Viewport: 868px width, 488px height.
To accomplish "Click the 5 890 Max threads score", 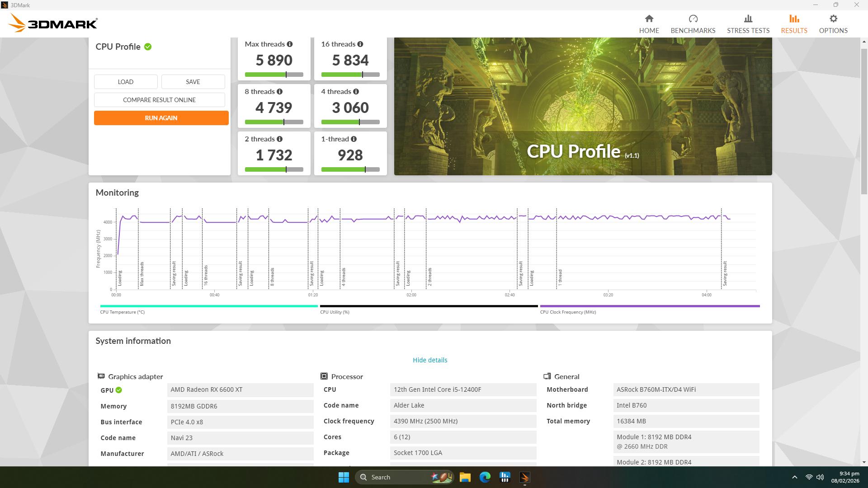I will point(274,60).
